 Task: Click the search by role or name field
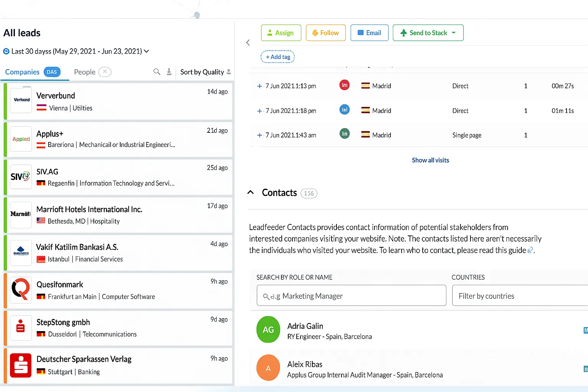(351, 296)
